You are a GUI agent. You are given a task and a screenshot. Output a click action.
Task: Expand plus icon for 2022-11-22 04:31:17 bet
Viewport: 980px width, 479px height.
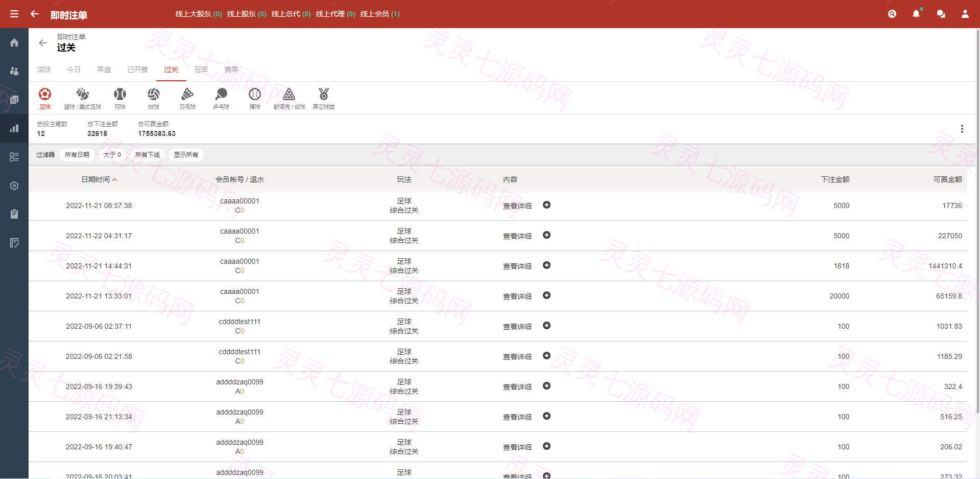point(546,235)
